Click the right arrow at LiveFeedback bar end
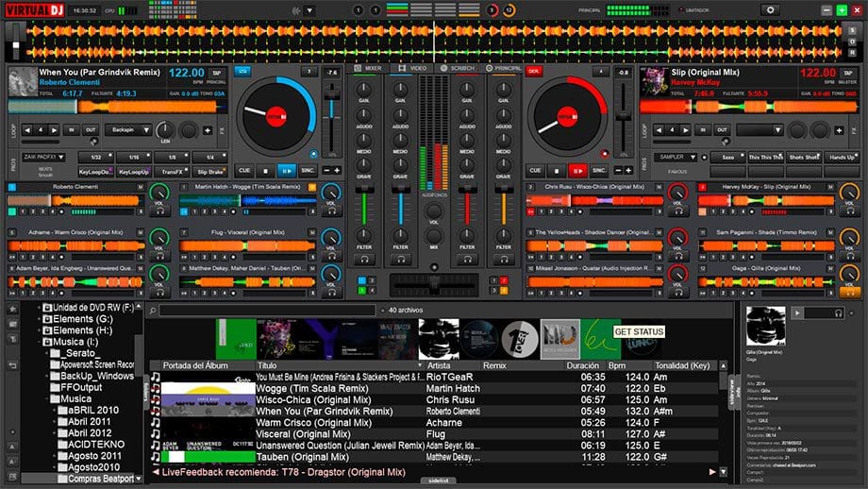Screen dimensions: 868x489 point(712,472)
